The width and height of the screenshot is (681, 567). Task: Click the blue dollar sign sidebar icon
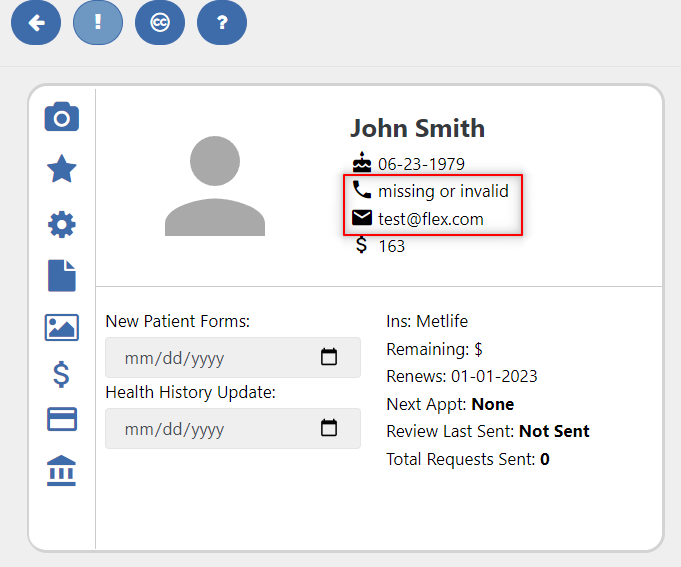point(61,374)
